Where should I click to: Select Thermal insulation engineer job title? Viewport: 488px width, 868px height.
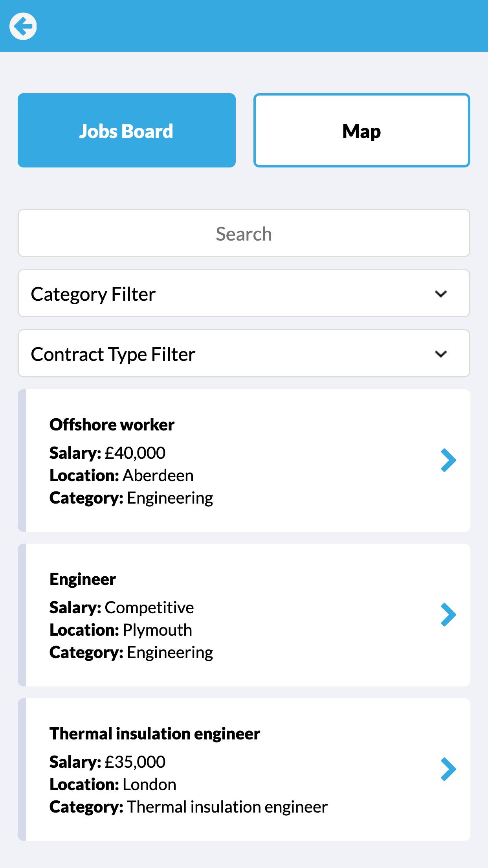point(155,734)
